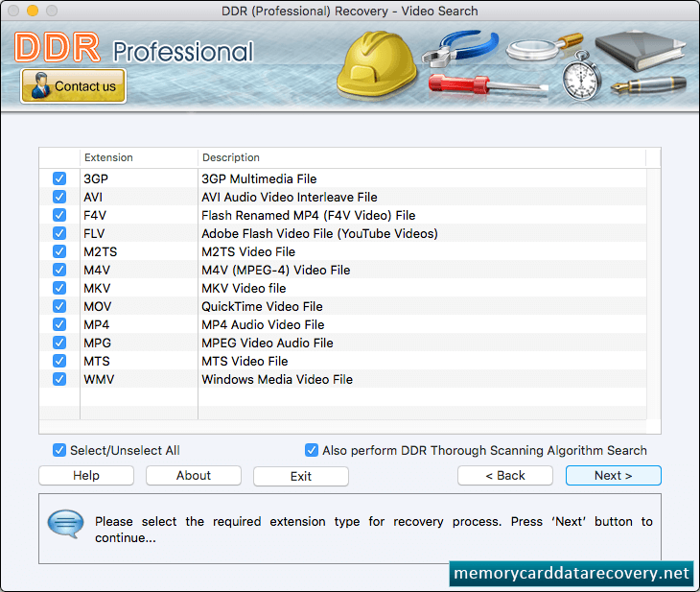Toggle the FLV extension checkbox

[x=59, y=233]
